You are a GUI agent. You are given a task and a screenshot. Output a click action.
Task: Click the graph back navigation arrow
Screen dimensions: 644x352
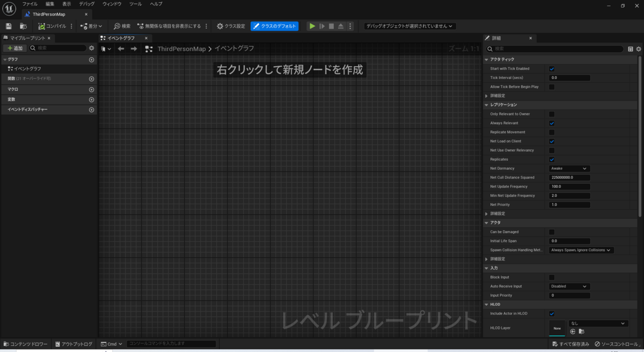click(x=121, y=48)
